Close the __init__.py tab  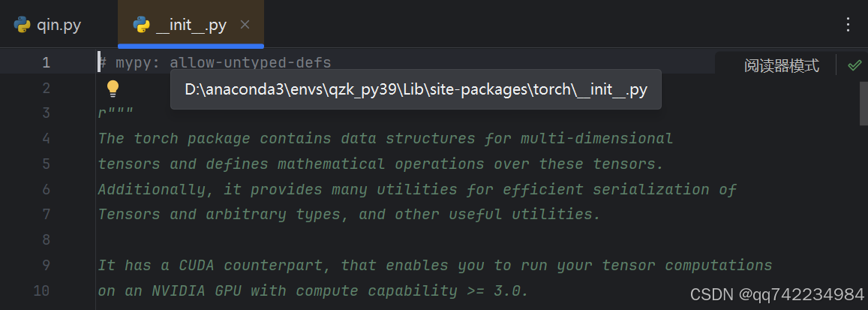click(x=245, y=26)
